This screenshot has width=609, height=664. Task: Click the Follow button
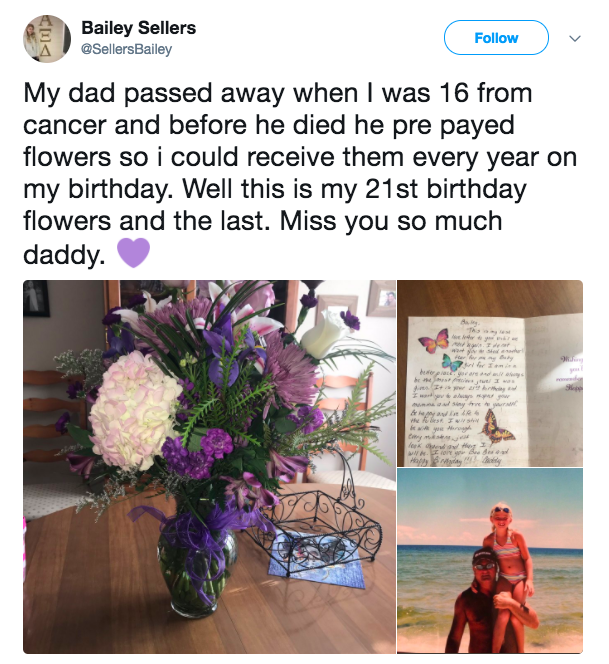pos(496,38)
